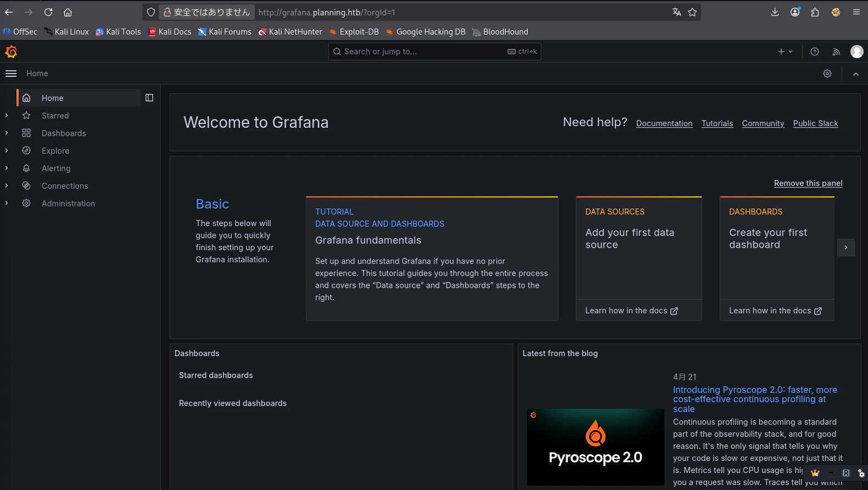
Task: Bookmark this page with star icon
Action: pyautogui.click(x=692, y=12)
